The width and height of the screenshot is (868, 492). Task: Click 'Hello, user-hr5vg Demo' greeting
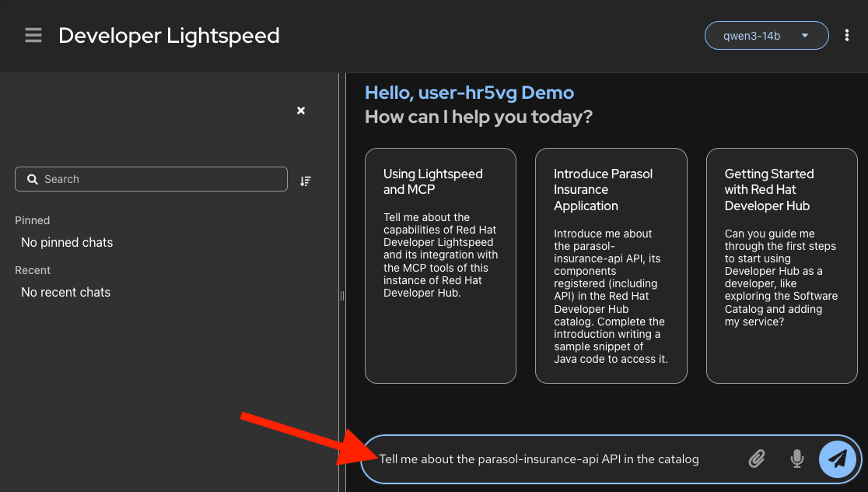(x=470, y=93)
